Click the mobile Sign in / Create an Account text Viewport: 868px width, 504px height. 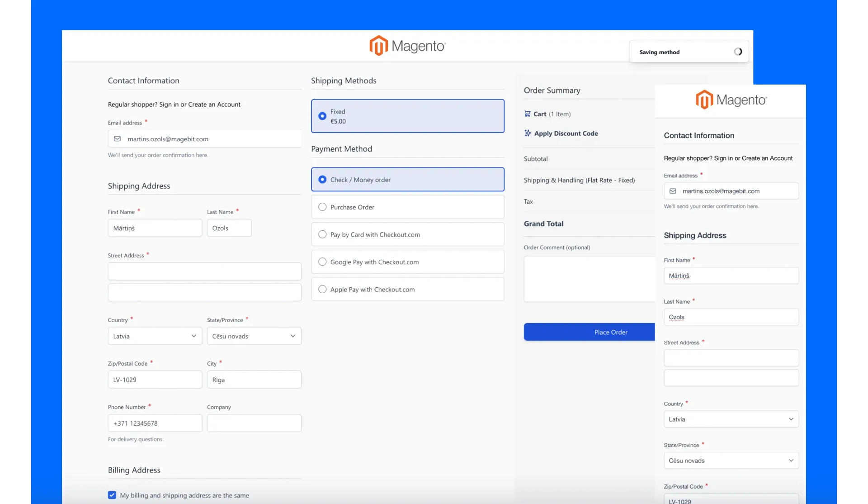728,158
